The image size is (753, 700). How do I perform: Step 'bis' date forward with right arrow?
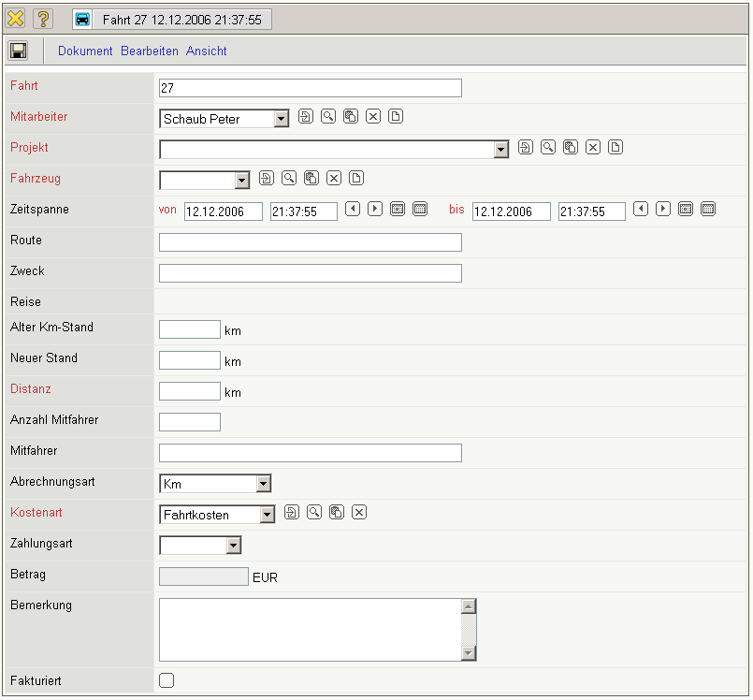click(663, 209)
